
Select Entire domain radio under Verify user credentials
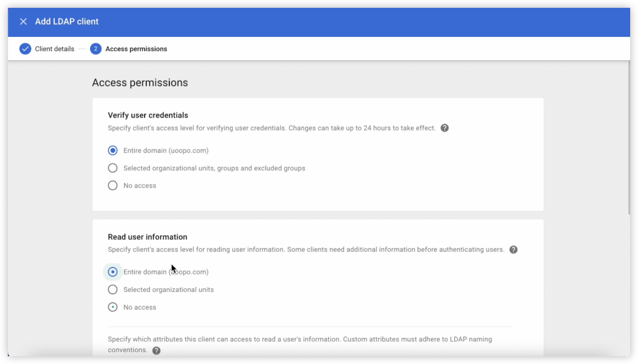click(x=112, y=151)
